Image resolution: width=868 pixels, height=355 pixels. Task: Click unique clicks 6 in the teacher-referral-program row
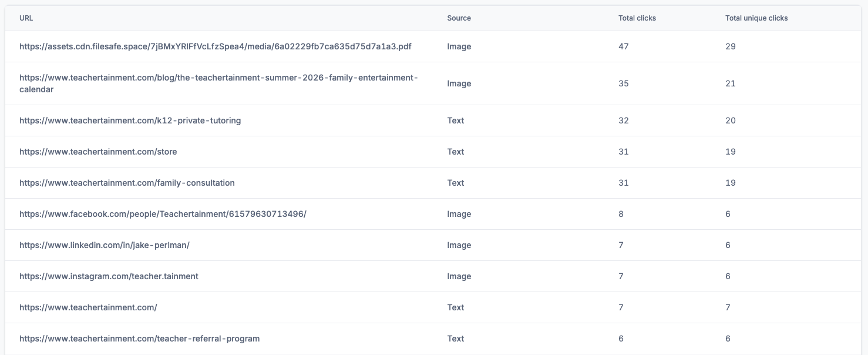coord(728,339)
